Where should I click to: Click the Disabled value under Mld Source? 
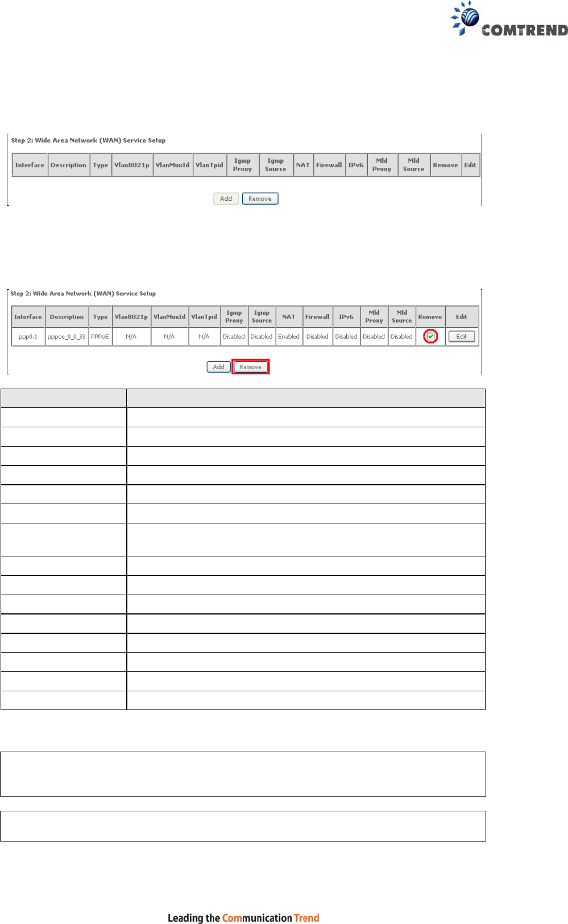click(x=401, y=337)
